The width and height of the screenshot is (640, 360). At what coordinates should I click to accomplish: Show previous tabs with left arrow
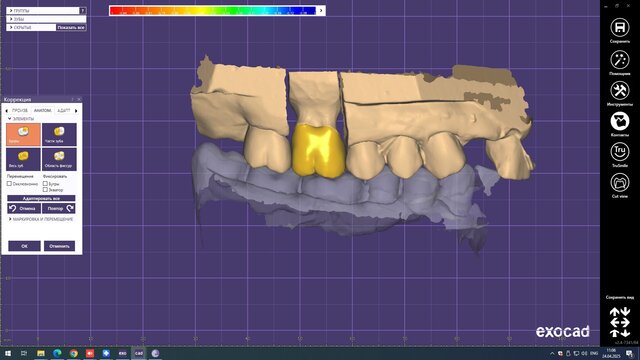[x=6, y=111]
